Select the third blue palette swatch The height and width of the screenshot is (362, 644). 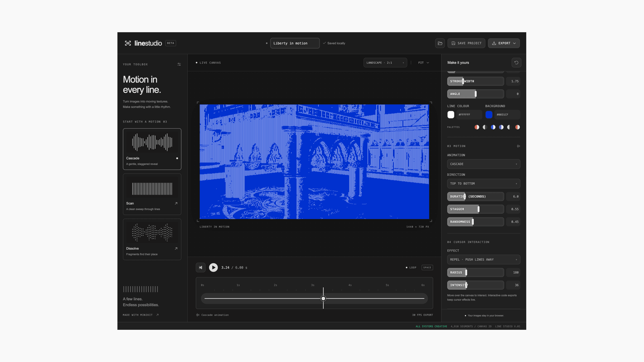click(x=493, y=127)
